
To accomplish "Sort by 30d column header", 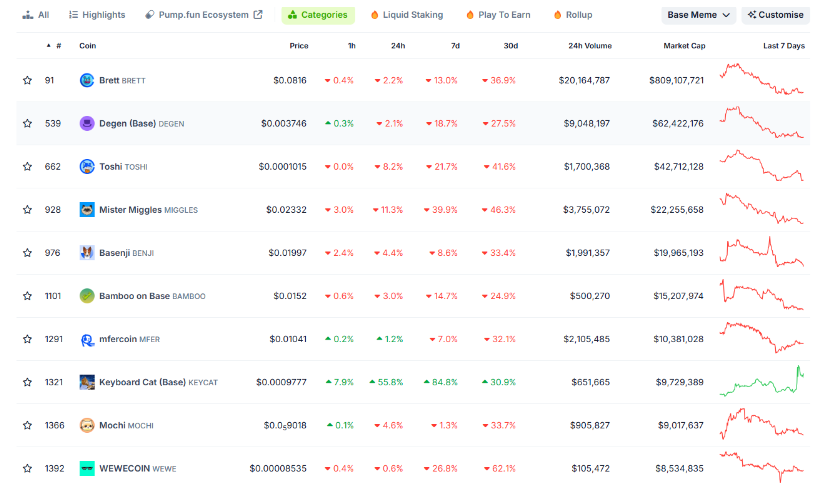I will (511, 46).
